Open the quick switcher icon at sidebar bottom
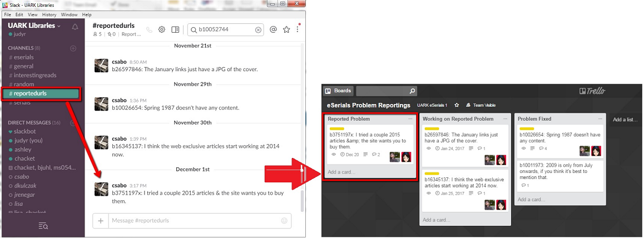The image size is (644, 238). (43, 225)
